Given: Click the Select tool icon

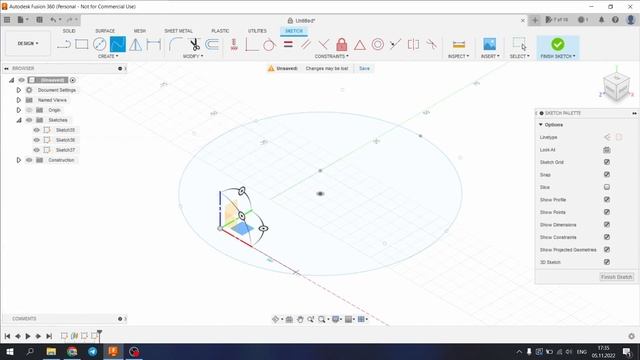Looking at the screenshot, I should (x=520, y=44).
